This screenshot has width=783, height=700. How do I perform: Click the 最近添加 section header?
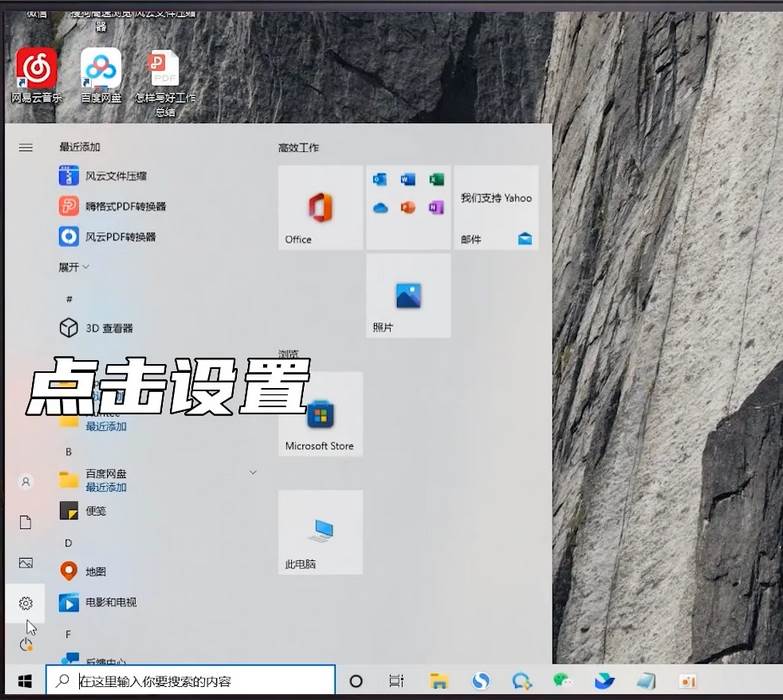[80, 147]
